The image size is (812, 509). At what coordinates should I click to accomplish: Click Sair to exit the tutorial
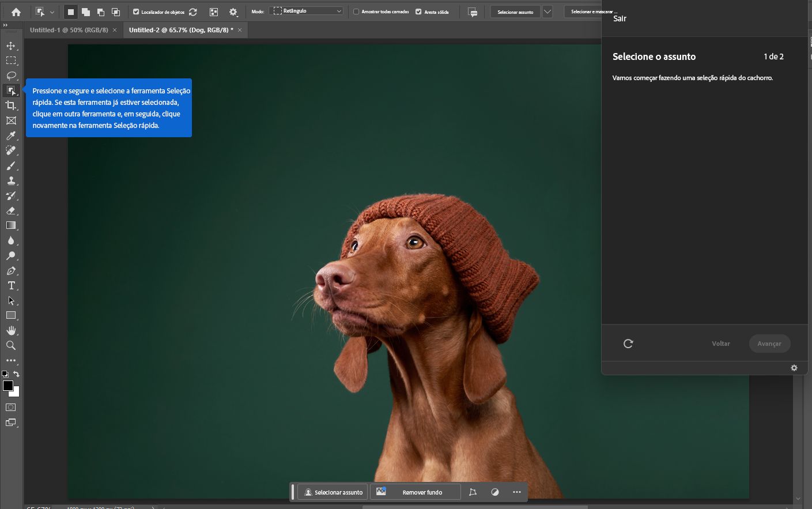tap(620, 18)
